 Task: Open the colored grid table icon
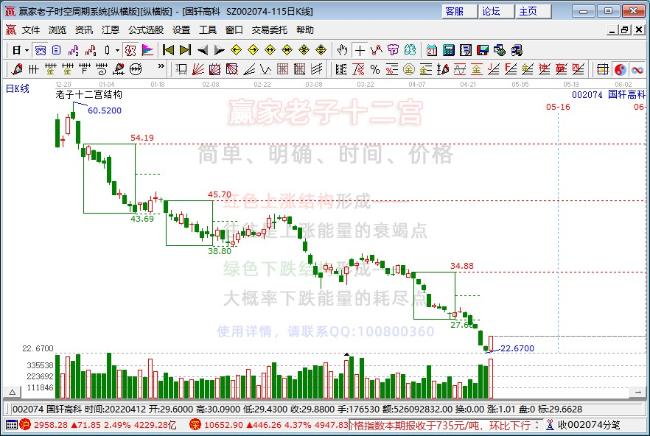tap(603, 69)
